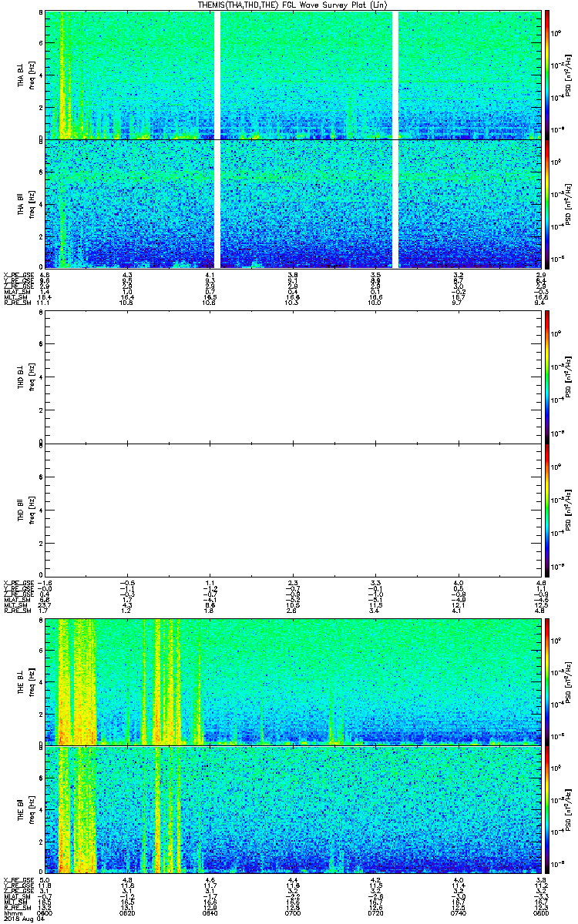The width and height of the screenshot is (578, 924).
Task: Select the 'THE B⊥' y-axis label
Action: [22, 681]
